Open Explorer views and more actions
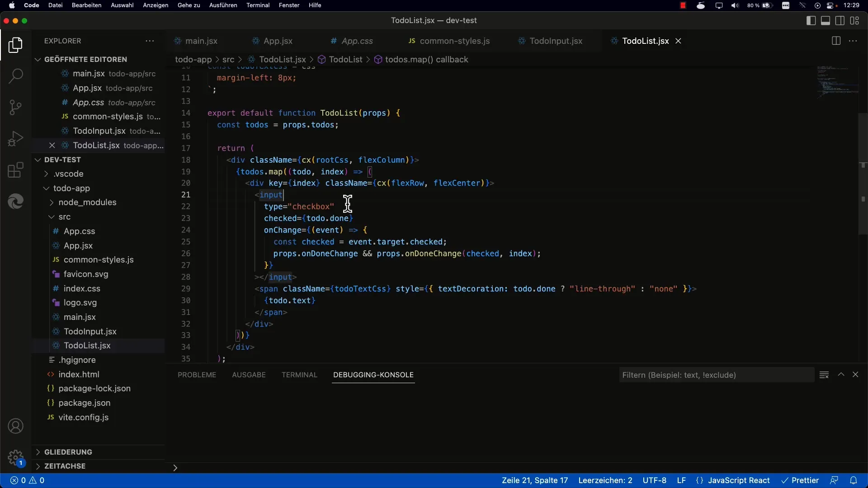 (150, 41)
